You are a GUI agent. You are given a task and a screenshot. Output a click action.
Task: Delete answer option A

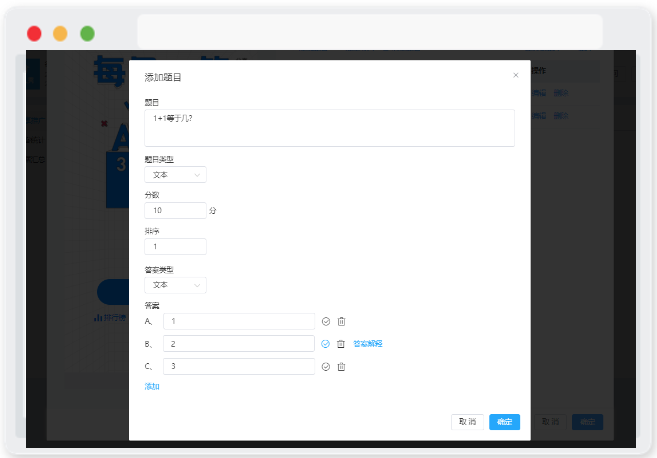(x=341, y=321)
